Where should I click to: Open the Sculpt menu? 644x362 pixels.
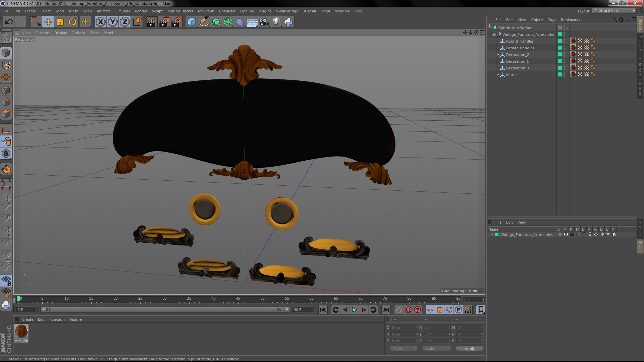point(157,11)
